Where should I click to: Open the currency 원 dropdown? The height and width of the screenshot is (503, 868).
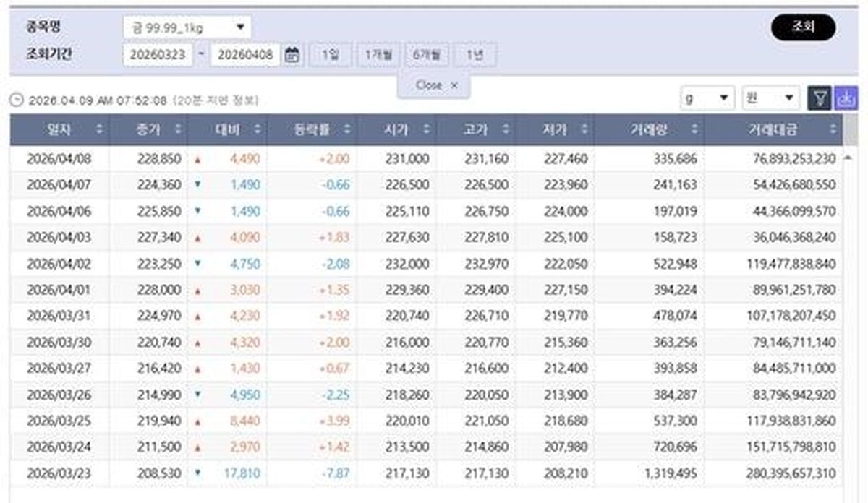(x=770, y=98)
